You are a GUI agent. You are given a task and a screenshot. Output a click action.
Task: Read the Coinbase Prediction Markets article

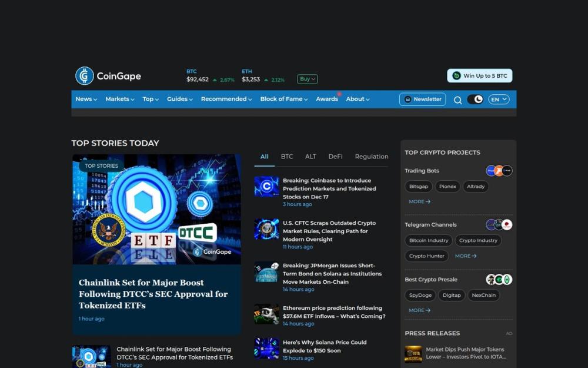(329, 188)
